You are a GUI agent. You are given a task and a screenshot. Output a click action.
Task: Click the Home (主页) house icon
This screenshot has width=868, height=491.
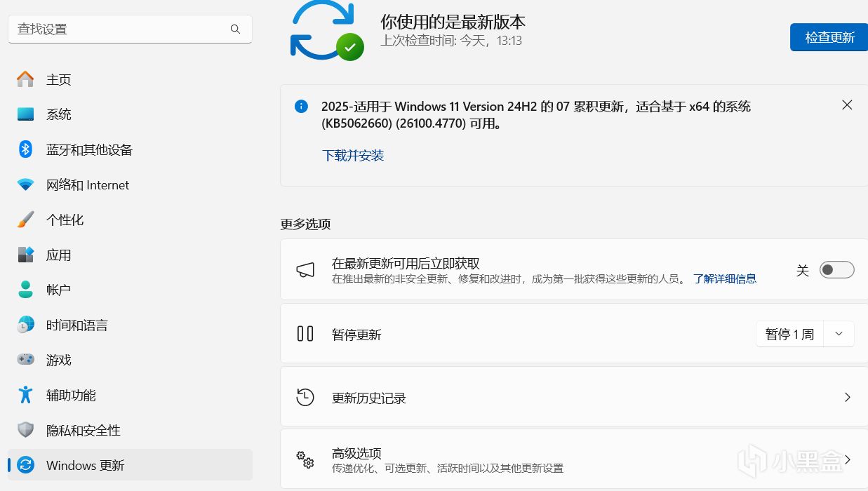(x=25, y=79)
